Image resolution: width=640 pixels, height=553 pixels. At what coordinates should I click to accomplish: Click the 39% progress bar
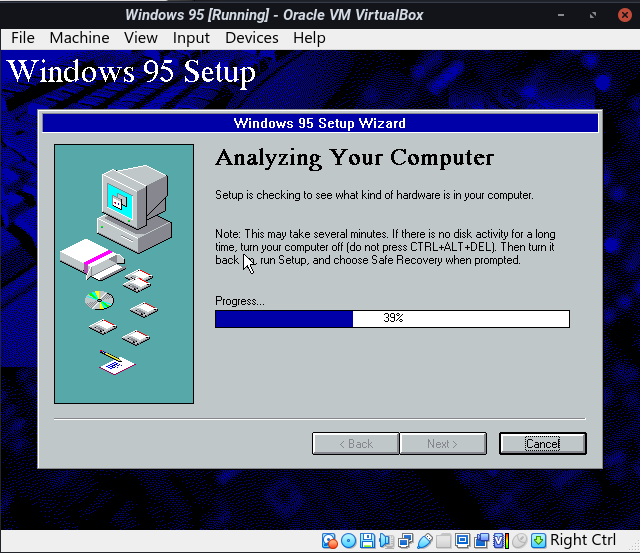coord(392,319)
